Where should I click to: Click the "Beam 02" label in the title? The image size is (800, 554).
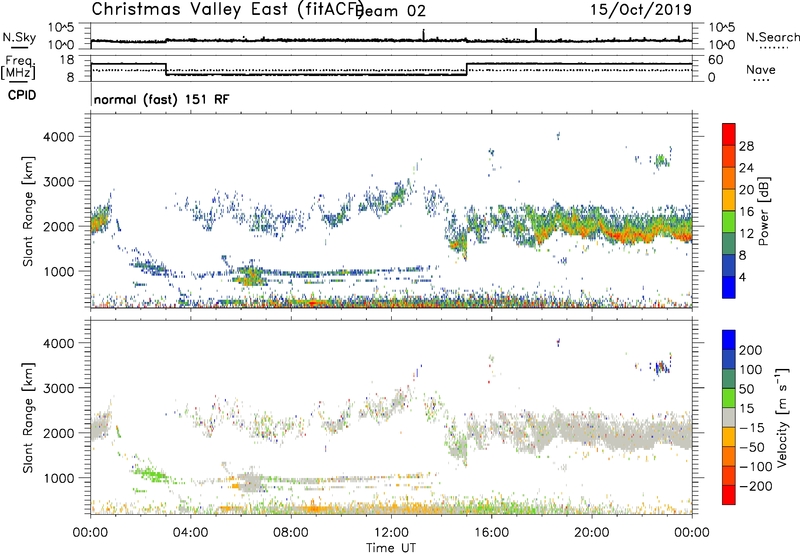tap(391, 11)
